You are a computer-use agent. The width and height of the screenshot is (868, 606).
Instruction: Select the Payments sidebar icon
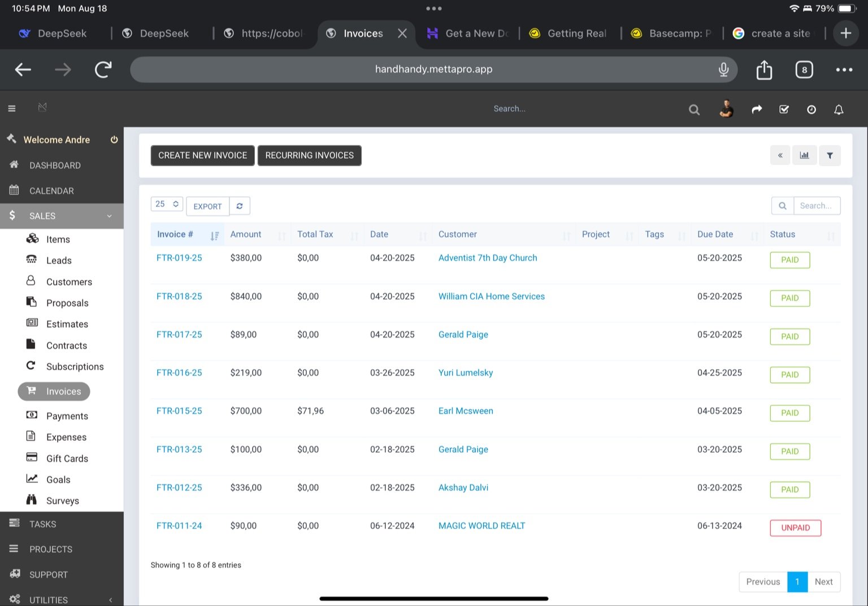pos(32,415)
